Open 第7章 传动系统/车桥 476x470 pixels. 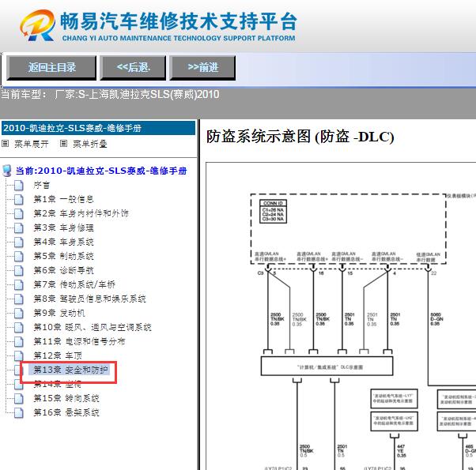(x=74, y=284)
